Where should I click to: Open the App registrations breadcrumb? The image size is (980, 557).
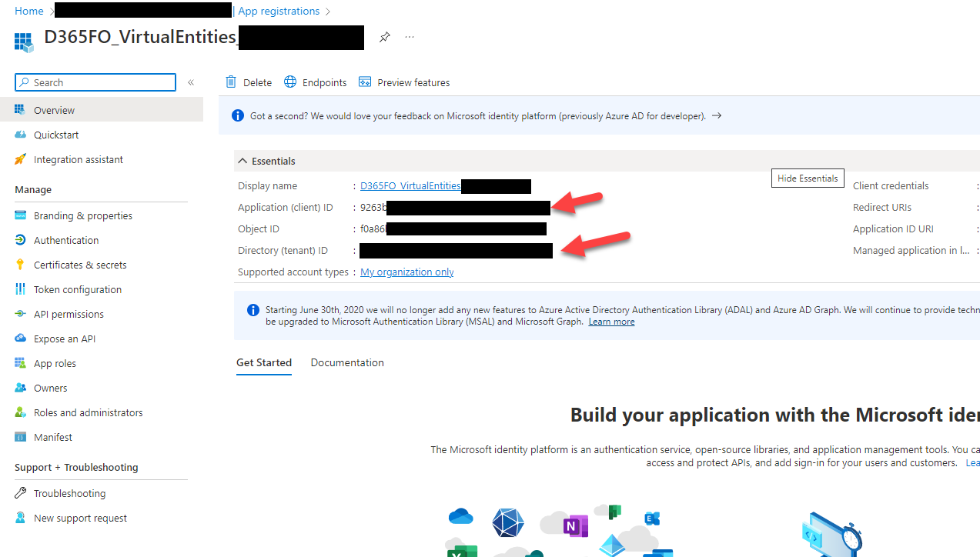pyautogui.click(x=279, y=11)
